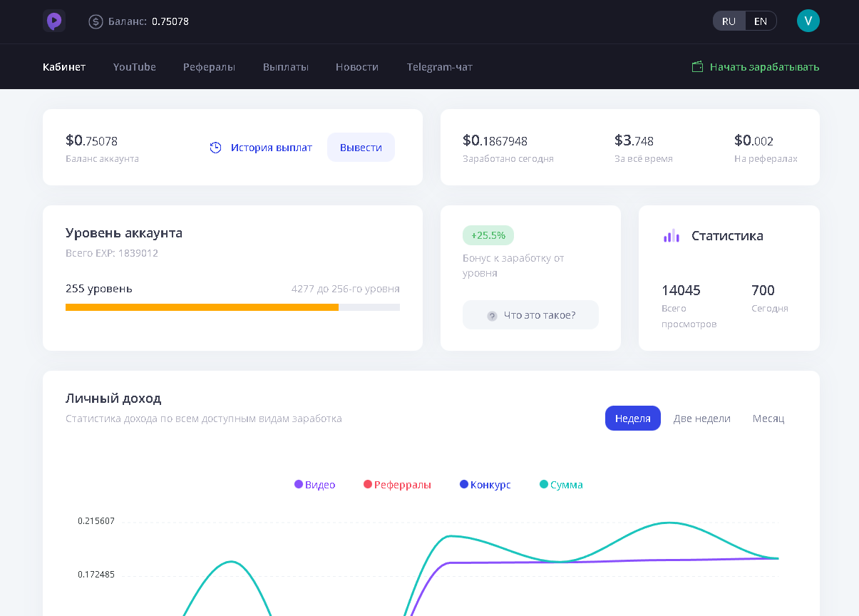The image size is (859, 616).
Task: Click the 255 уровень label
Action: [x=99, y=289]
